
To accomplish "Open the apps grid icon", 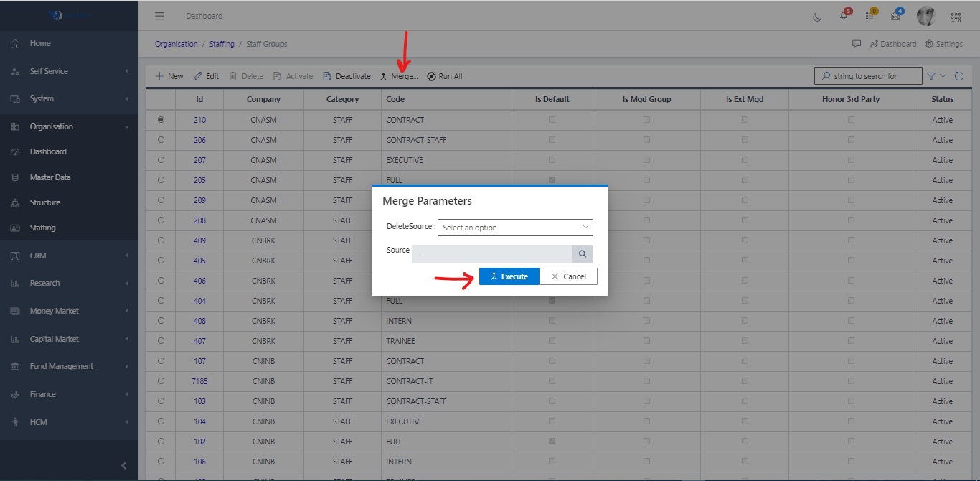I will click(x=956, y=17).
